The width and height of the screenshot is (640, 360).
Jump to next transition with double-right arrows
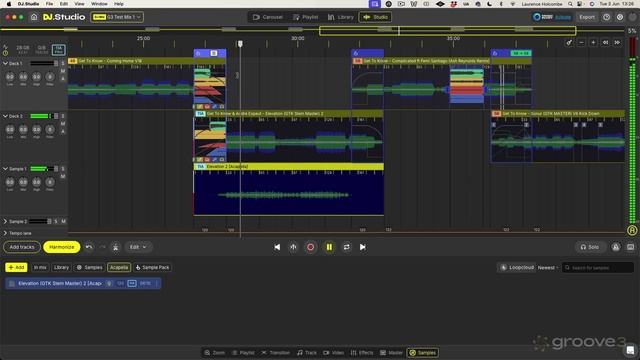617,42
